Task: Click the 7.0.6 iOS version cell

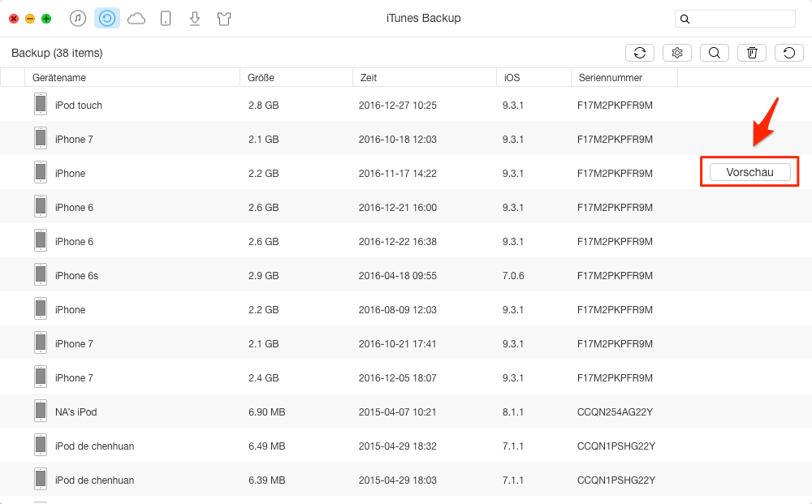Action: 513,276
